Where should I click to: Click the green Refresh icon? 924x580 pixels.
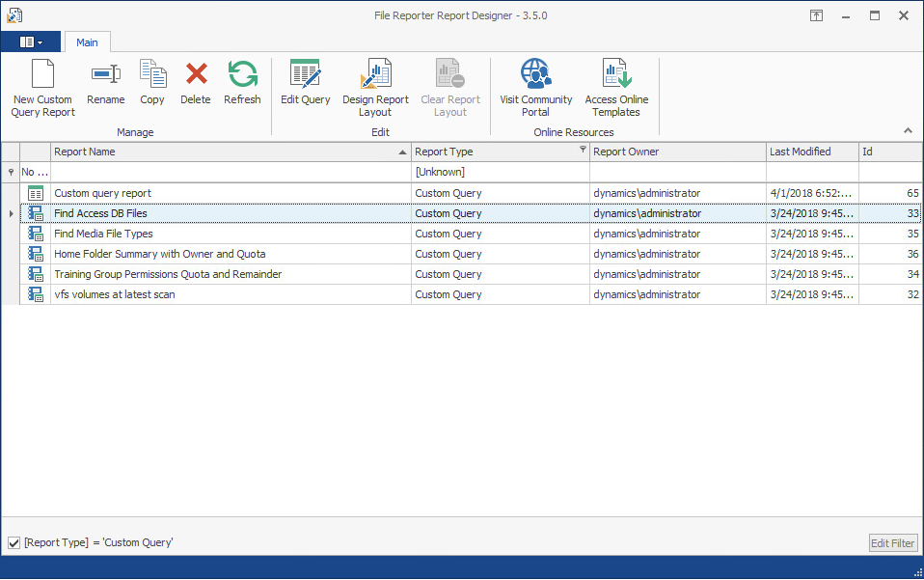[242, 75]
